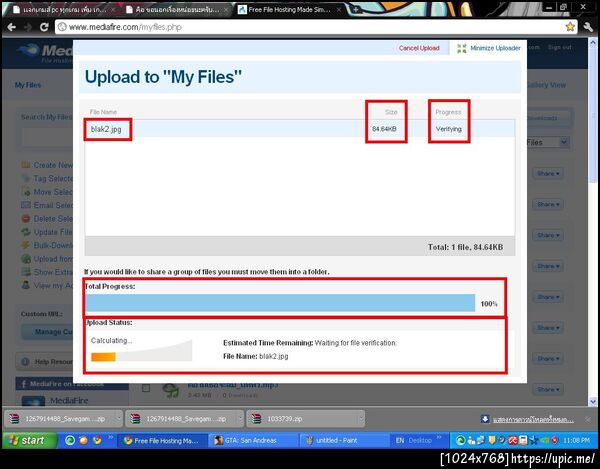This screenshot has height=469, width=600.
Task: Close the Free File Hosting tab
Action: [339, 10]
